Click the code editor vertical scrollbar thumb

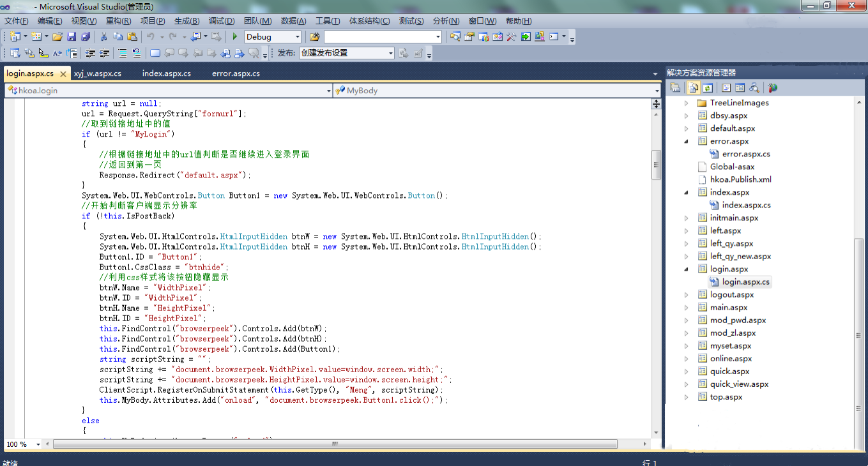tap(655, 165)
